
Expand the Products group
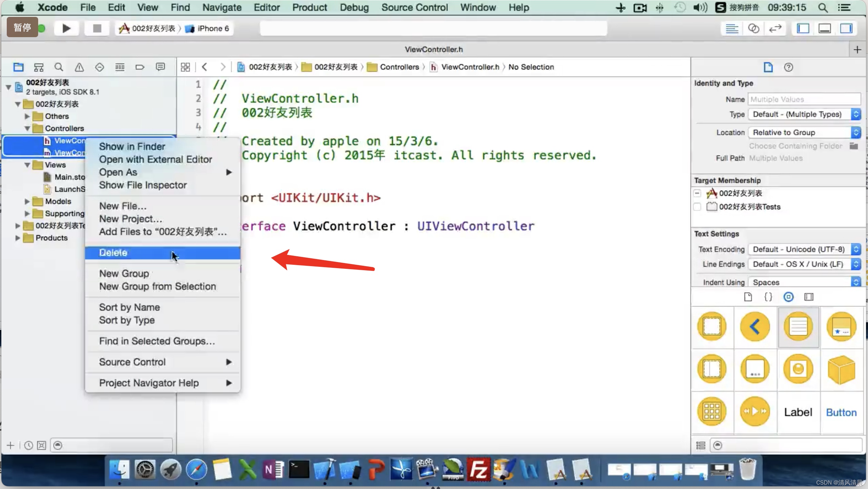click(18, 238)
